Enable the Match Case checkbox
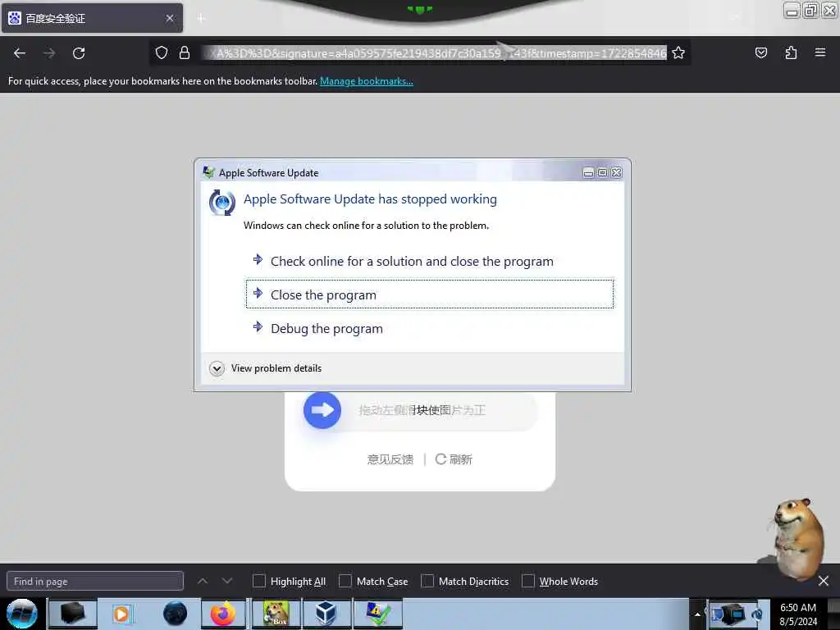The height and width of the screenshot is (630, 840). (x=345, y=581)
